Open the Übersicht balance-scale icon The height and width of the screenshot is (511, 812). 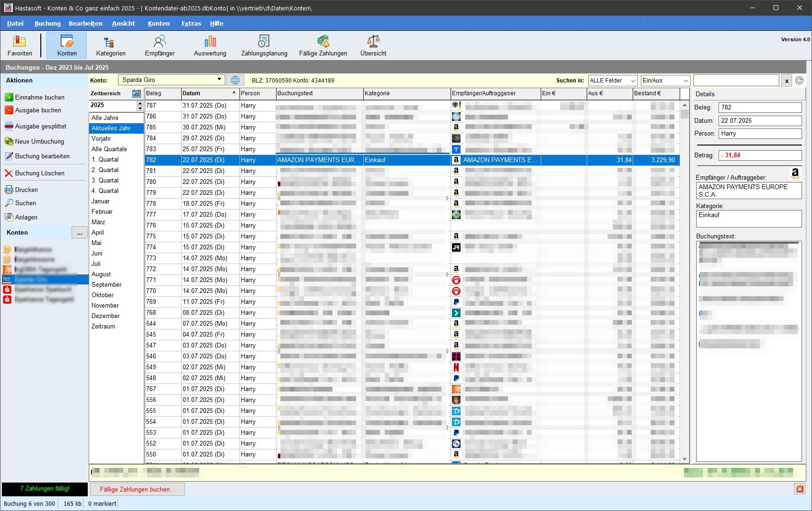coord(373,46)
